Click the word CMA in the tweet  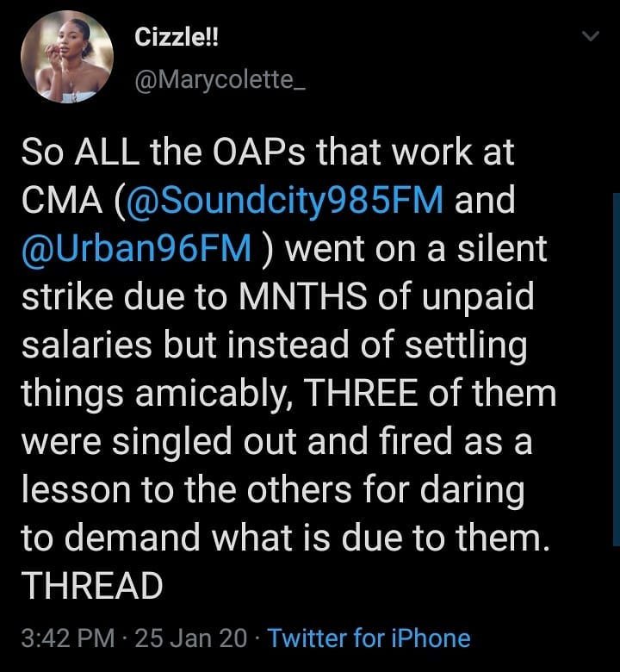[62, 200]
